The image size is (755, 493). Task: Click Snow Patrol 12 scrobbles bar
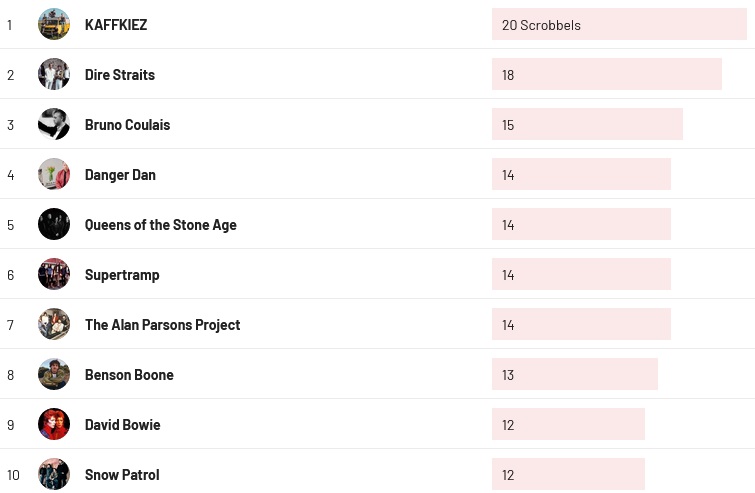pyautogui.click(x=568, y=475)
